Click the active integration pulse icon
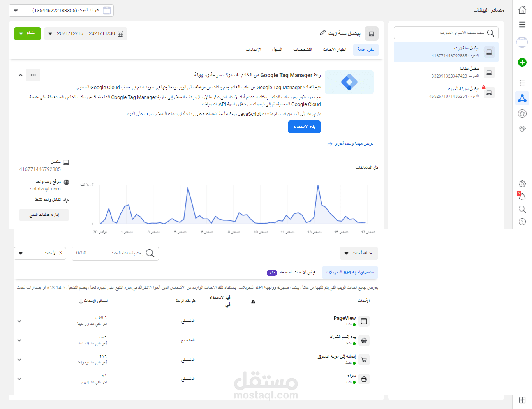This screenshot has width=532, height=409. point(66,200)
